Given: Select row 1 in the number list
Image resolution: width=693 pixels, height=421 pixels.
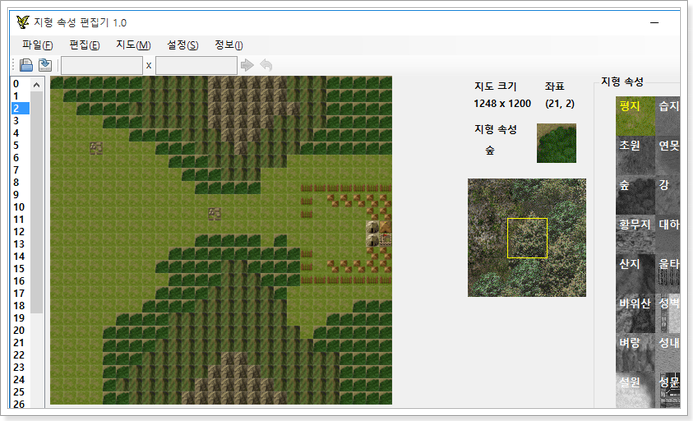Looking at the screenshot, I should pyautogui.click(x=20, y=96).
